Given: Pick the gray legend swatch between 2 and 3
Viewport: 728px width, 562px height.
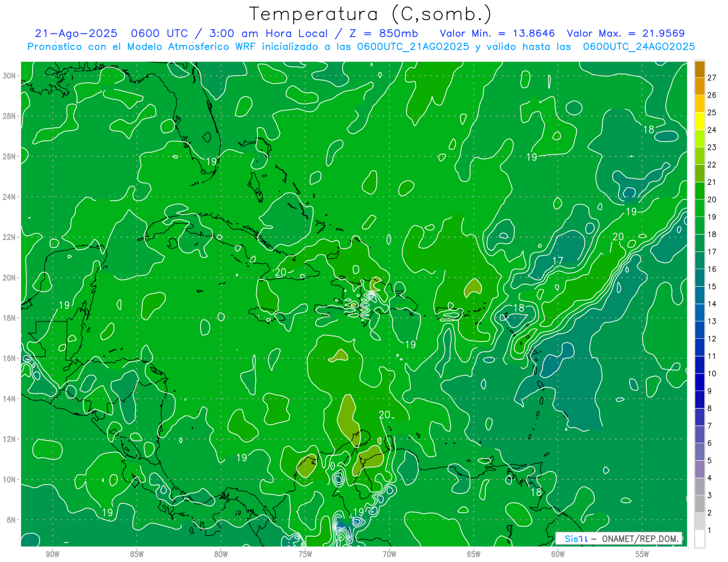Looking at the screenshot, I should click(x=699, y=504).
